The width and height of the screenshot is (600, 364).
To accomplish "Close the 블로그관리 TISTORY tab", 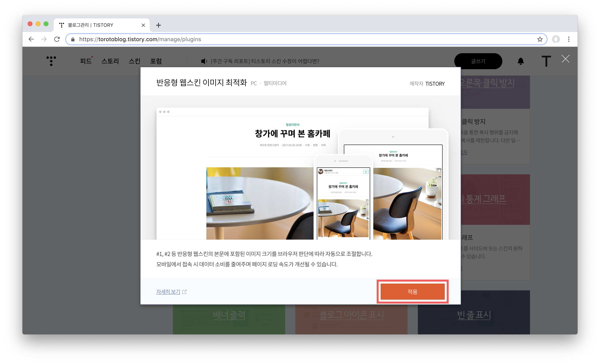I will [143, 25].
